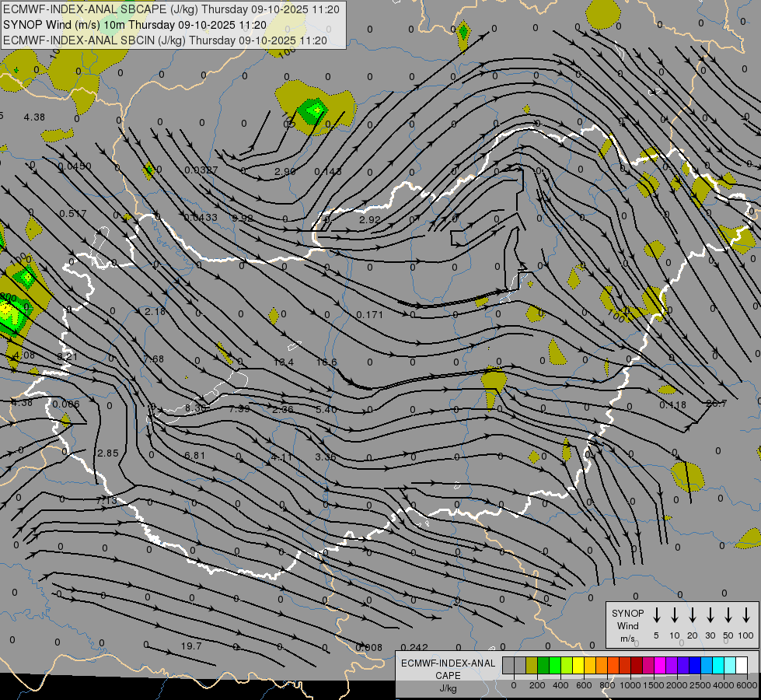Click the ECMWF-INDEX-ANAL CAPE J/kg legend label
761x700 pixels.
point(448,675)
